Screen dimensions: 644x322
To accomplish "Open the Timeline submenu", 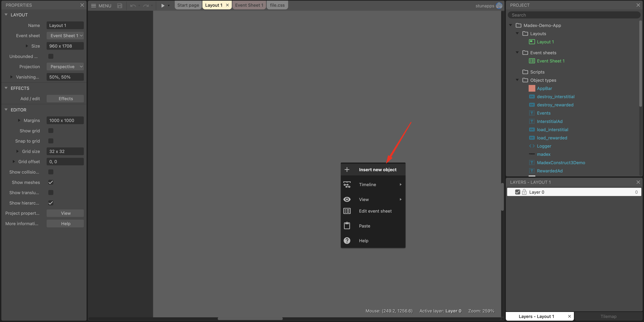I will click(x=373, y=185).
